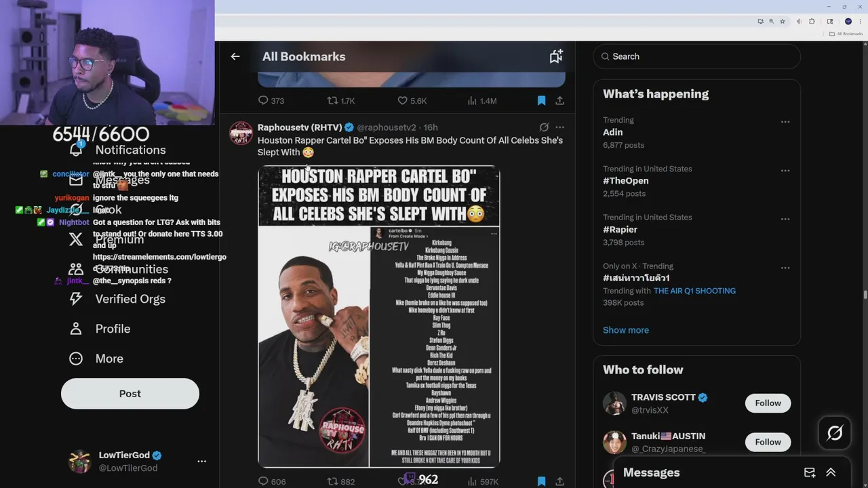This screenshot has height=488, width=868.
Task: Open the Chrome three-dot menu
Action: click(x=860, y=22)
